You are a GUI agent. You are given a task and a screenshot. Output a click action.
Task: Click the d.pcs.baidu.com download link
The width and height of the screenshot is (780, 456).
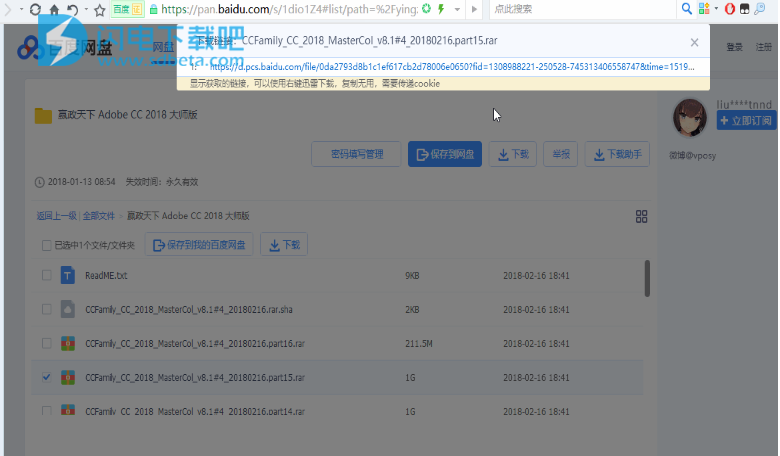coord(452,67)
